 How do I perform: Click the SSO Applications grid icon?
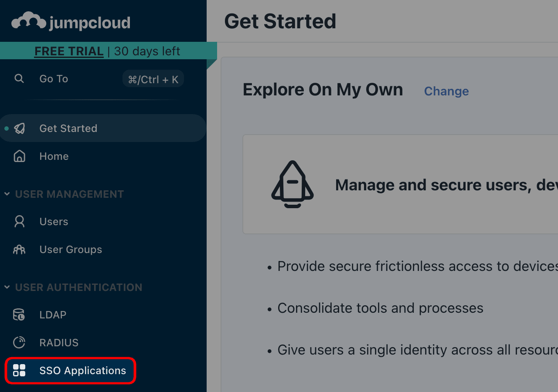[x=19, y=370]
